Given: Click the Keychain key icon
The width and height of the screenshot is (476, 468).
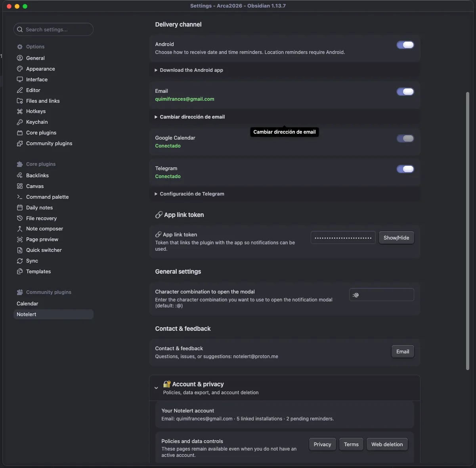Looking at the screenshot, I should 20,122.
